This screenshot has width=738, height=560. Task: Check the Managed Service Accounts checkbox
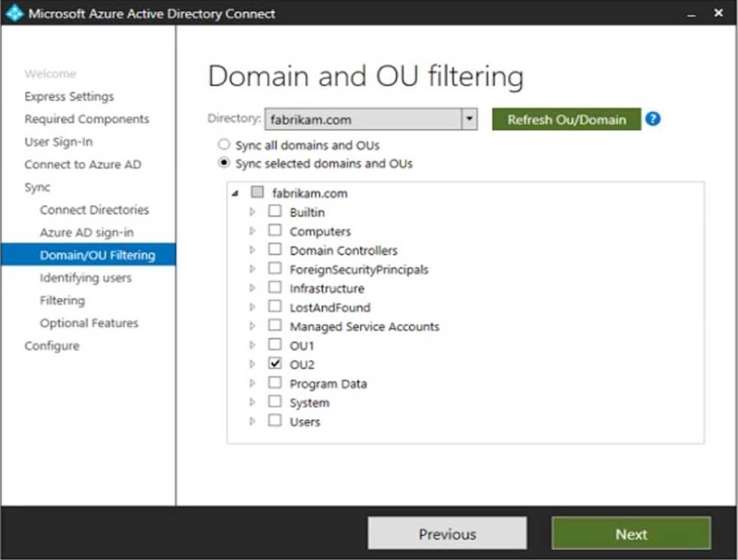[x=275, y=325]
